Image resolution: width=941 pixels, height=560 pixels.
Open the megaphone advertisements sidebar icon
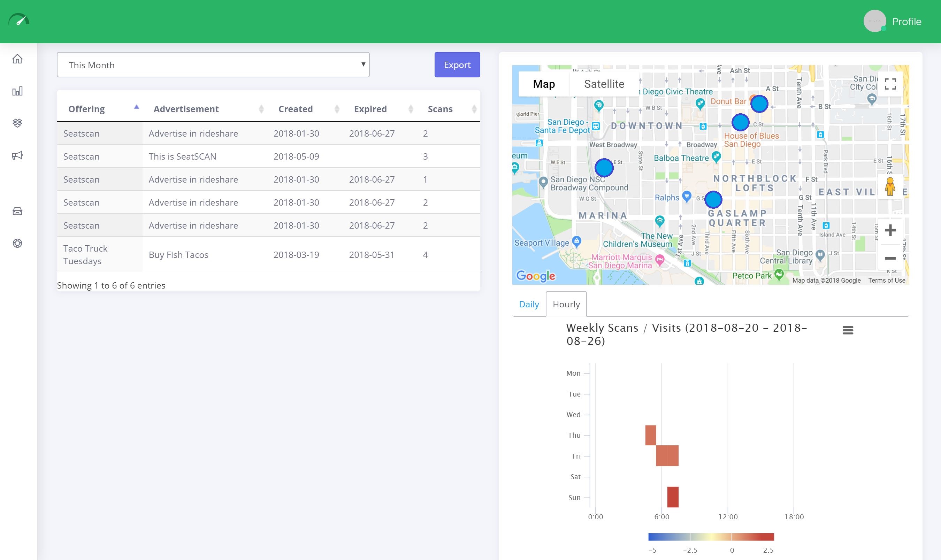tap(17, 155)
